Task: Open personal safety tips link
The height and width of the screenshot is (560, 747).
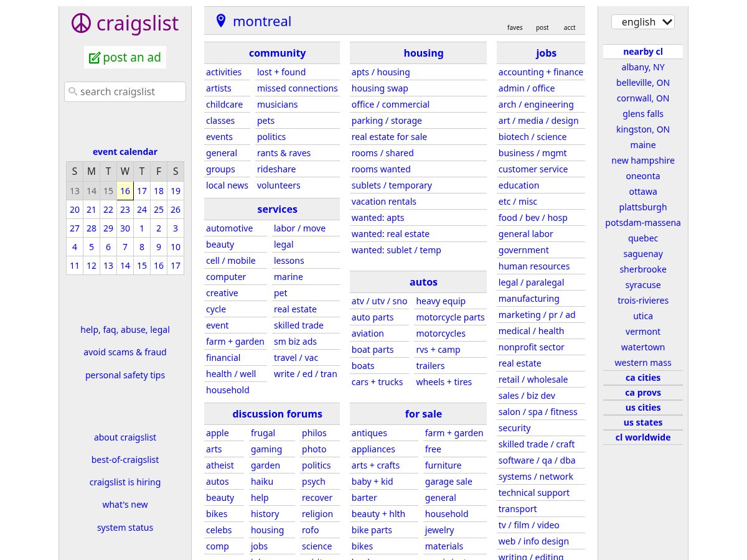Action: coord(125,375)
